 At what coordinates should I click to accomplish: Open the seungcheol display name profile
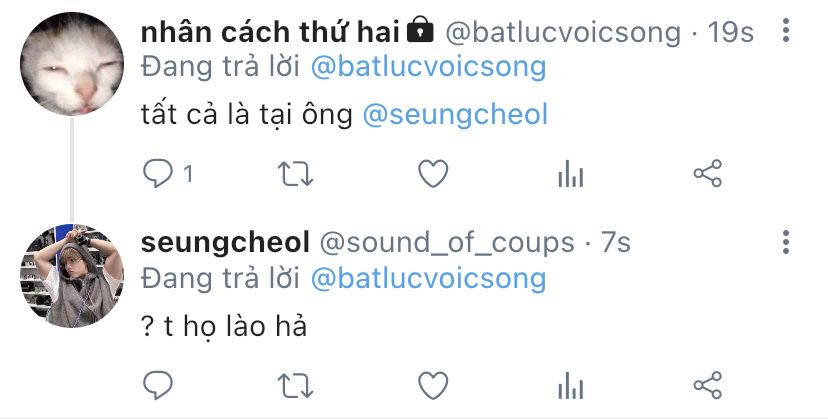[225, 243]
